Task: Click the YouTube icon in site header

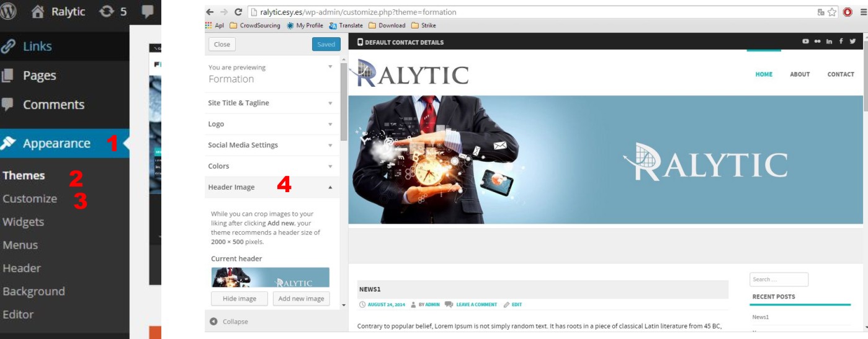Action: click(805, 42)
